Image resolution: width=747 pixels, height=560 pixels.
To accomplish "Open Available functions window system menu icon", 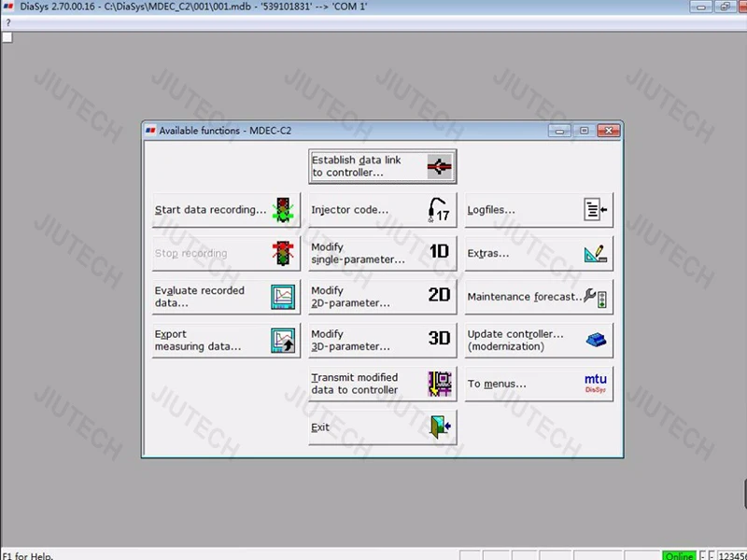I will point(150,131).
